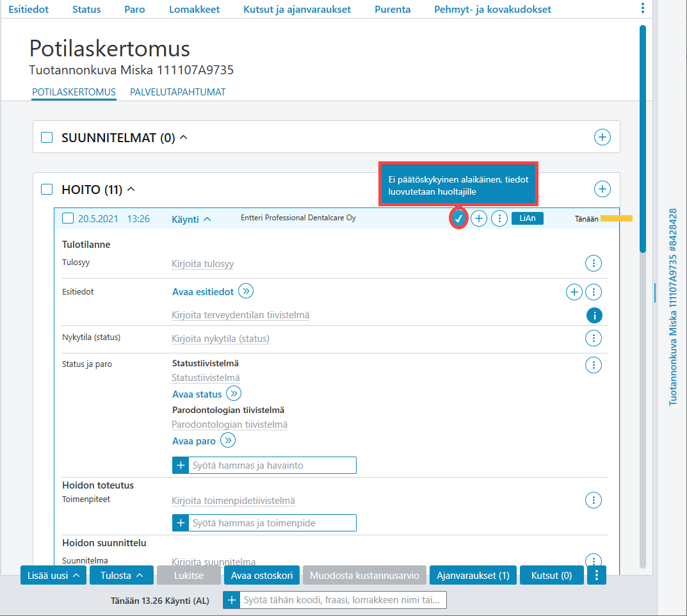Open the Lisää uusi dropdown
687x616 pixels.
(53, 575)
